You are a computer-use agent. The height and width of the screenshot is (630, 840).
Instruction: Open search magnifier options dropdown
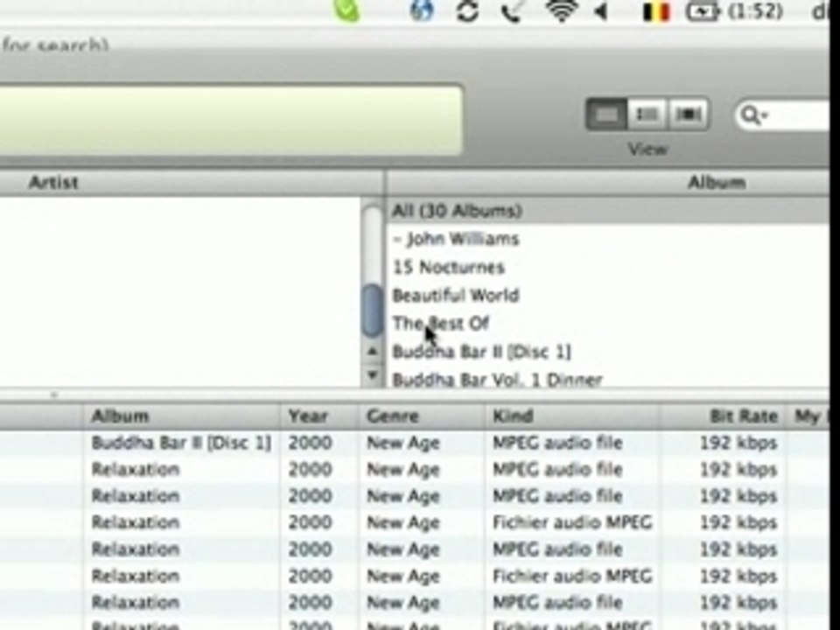click(x=754, y=115)
